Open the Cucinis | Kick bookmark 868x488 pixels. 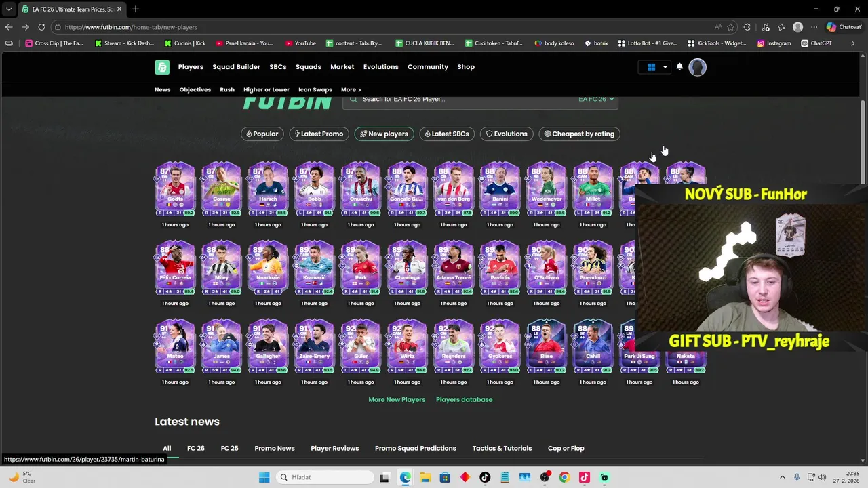click(x=185, y=43)
